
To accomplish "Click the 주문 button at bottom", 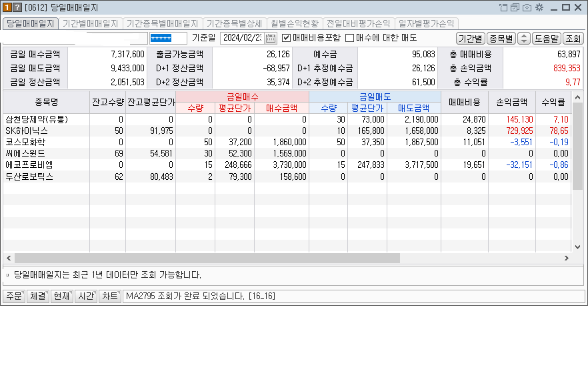I will pyautogui.click(x=13, y=296).
